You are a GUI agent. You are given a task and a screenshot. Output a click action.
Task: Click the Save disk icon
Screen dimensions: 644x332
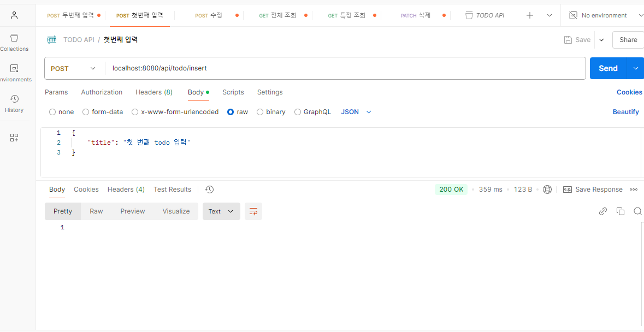[568, 40]
